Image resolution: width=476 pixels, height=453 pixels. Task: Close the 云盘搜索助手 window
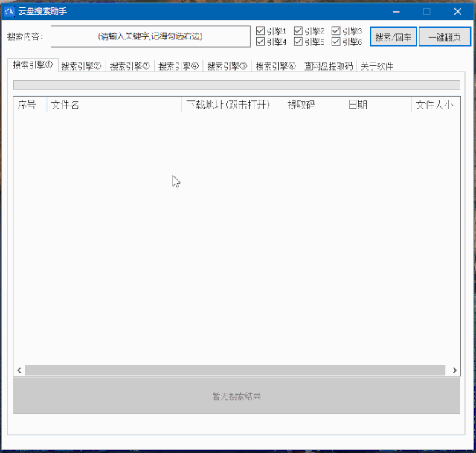pyautogui.click(x=457, y=12)
